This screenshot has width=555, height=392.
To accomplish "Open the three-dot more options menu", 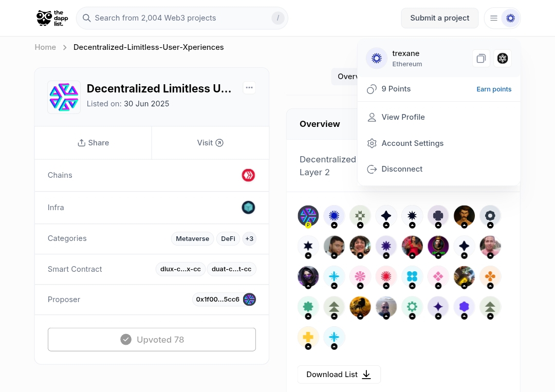I will (x=249, y=88).
